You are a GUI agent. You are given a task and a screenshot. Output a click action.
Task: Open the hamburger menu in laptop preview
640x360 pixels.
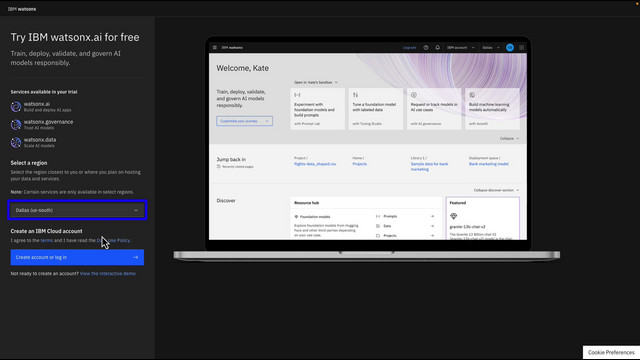(215, 47)
